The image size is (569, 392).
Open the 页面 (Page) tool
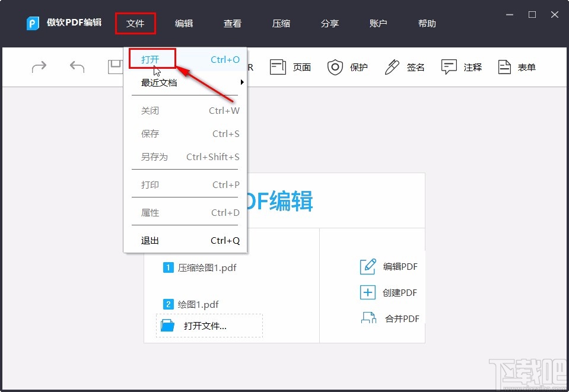[290, 67]
